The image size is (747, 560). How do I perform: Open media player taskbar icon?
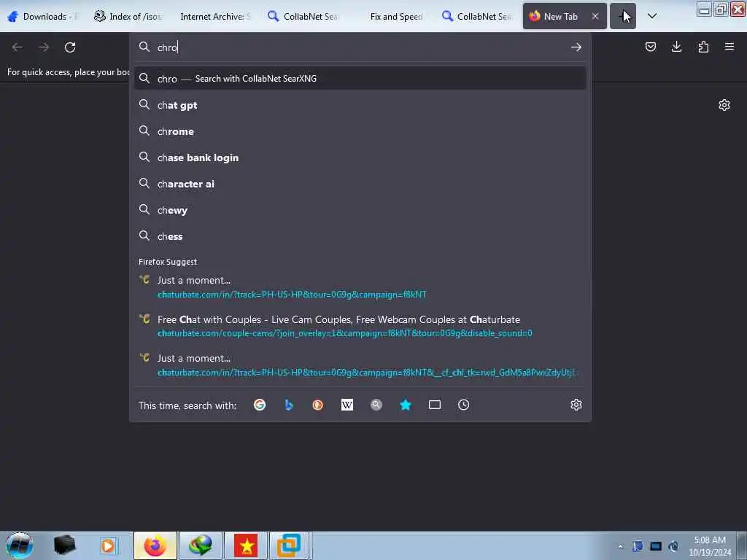[108, 545]
